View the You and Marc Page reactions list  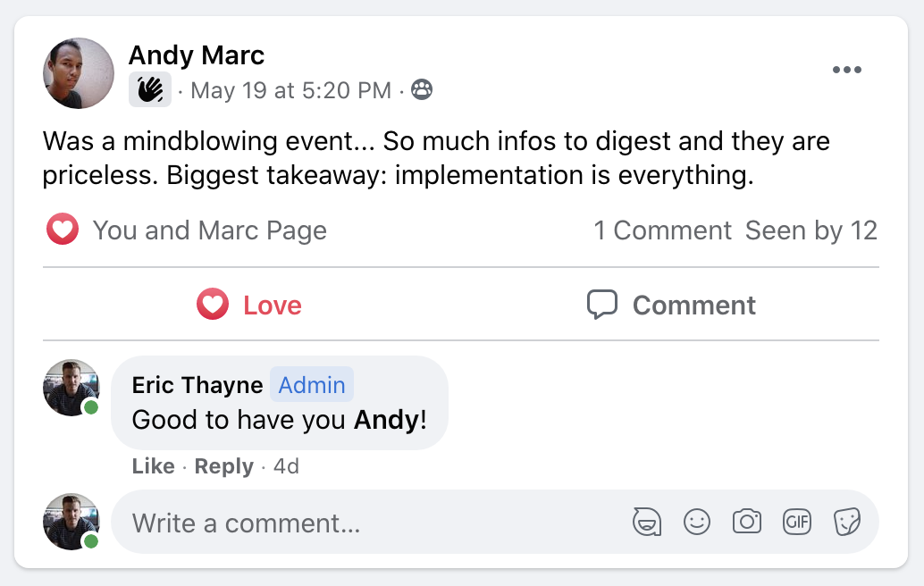(x=210, y=230)
